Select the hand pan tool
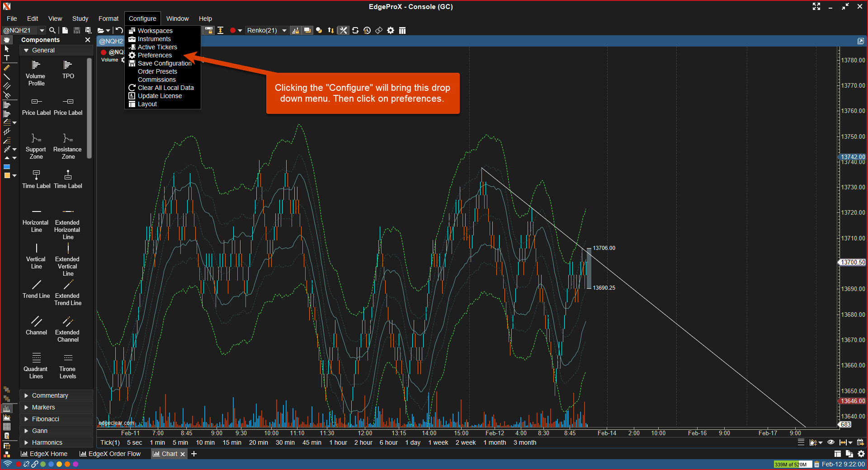868x470 pixels. click(7, 40)
